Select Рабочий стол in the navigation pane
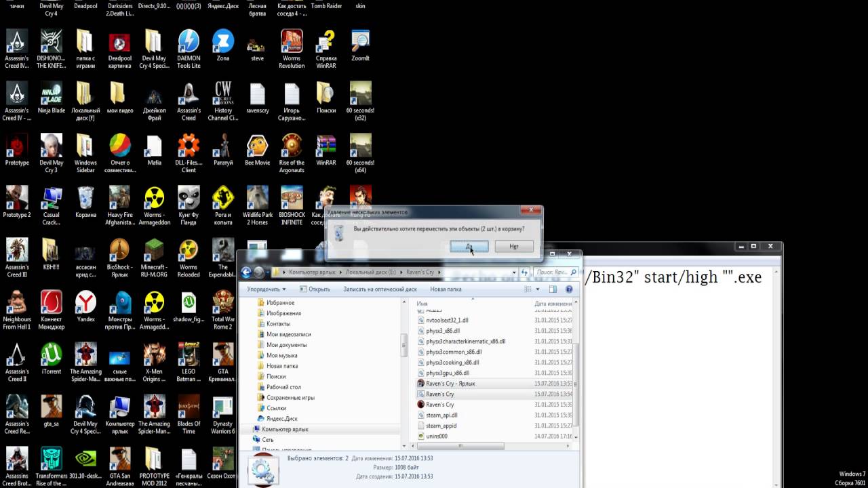The width and height of the screenshot is (868, 488). click(x=283, y=387)
